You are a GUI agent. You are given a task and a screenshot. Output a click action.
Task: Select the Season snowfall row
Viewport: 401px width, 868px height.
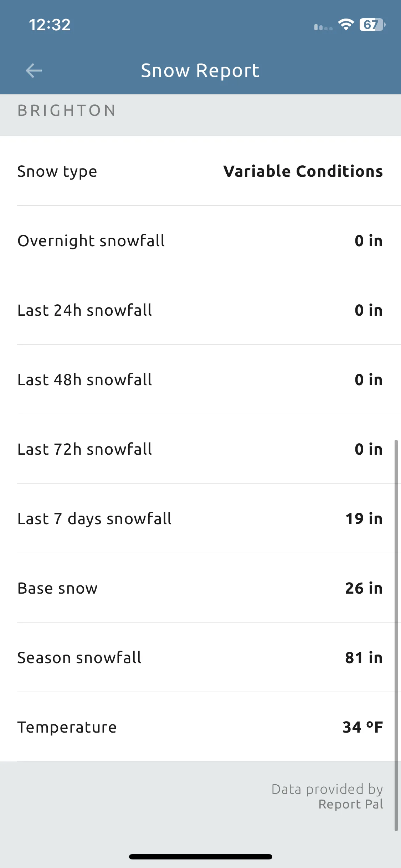pos(200,657)
